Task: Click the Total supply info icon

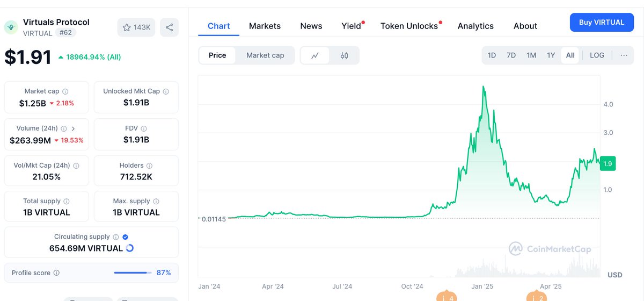Action: [68, 201]
